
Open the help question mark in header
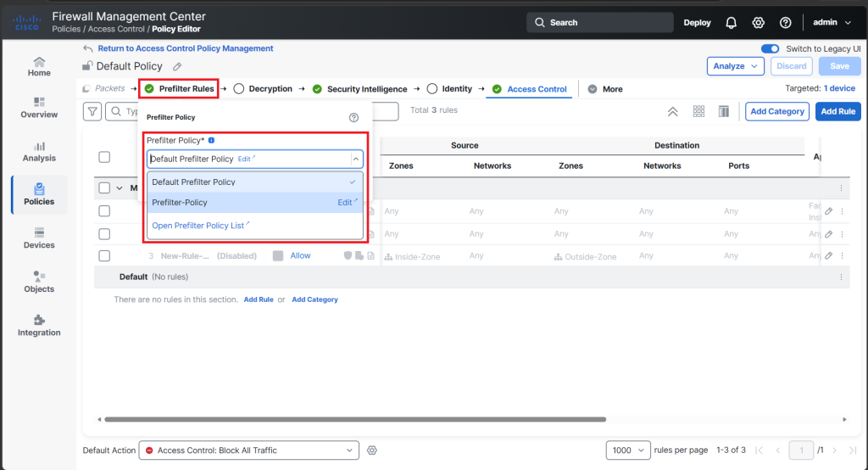(786, 23)
